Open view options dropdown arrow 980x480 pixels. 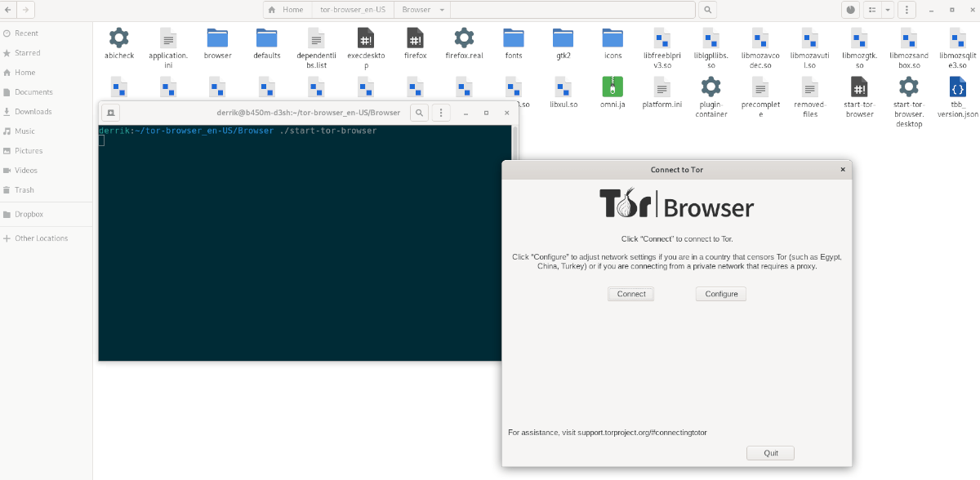[888, 10]
